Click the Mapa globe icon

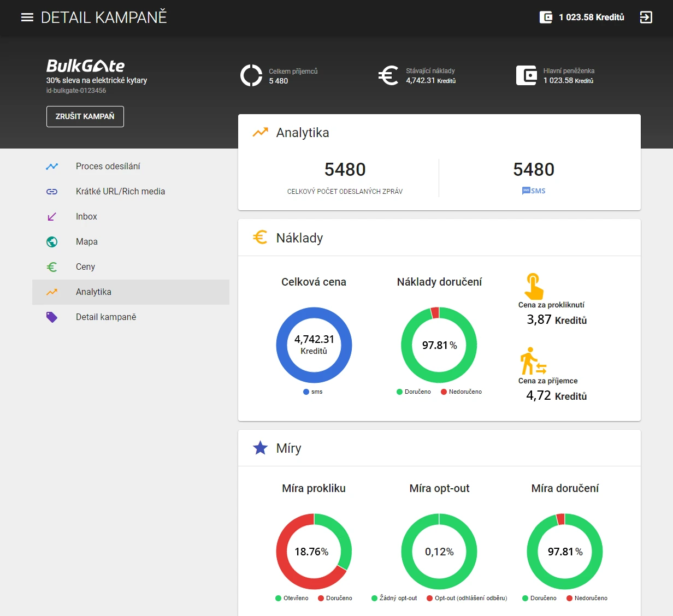point(52,242)
